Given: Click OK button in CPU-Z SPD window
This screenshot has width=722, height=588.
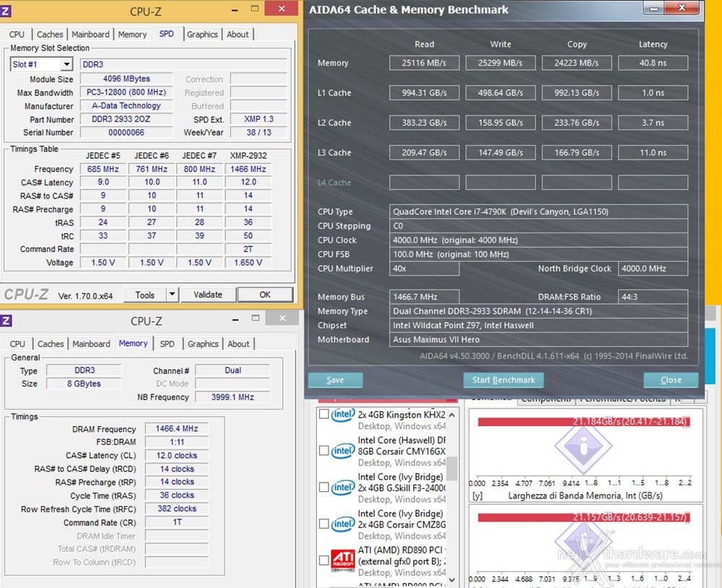Looking at the screenshot, I should click(265, 295).
